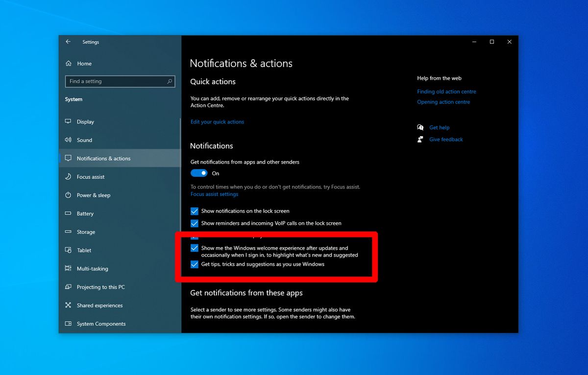Click the Multi-tasking icon
The image size is (588, 375).
click(68, 268)
